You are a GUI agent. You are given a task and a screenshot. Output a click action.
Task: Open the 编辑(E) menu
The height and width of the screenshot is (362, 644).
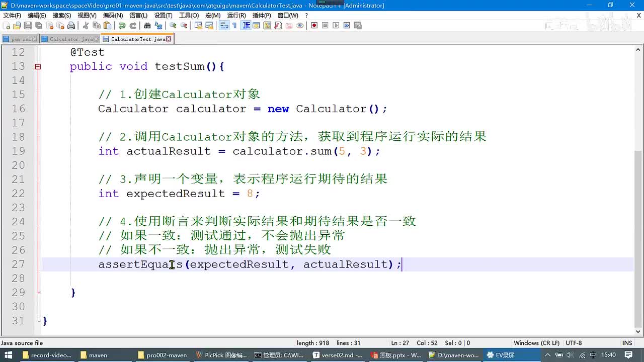point(37,16)
